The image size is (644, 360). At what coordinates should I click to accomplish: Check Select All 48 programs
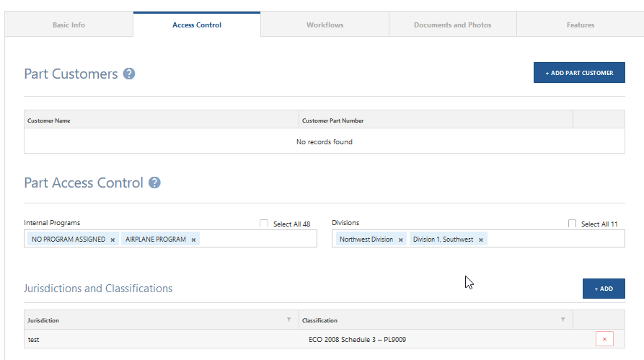click(264, 224)
